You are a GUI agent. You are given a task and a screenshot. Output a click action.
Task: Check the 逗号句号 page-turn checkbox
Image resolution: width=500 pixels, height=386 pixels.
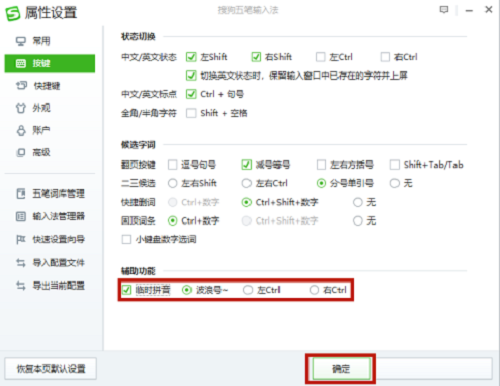pos(173,165)
